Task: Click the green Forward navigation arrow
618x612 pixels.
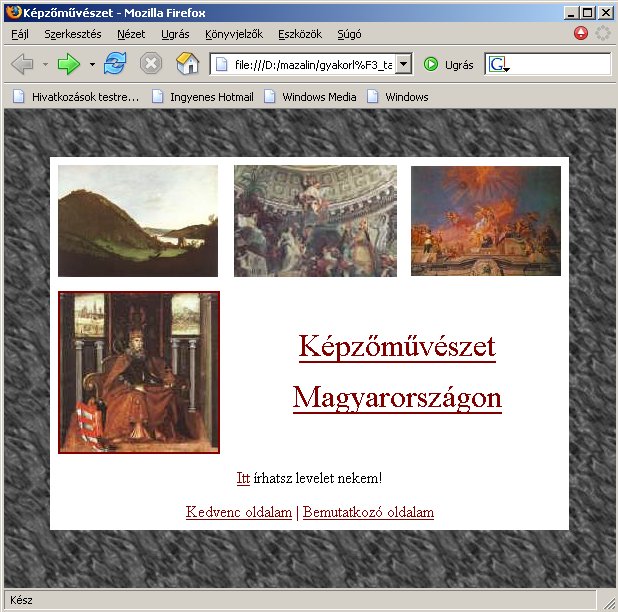Action: [x=68, y=64]
